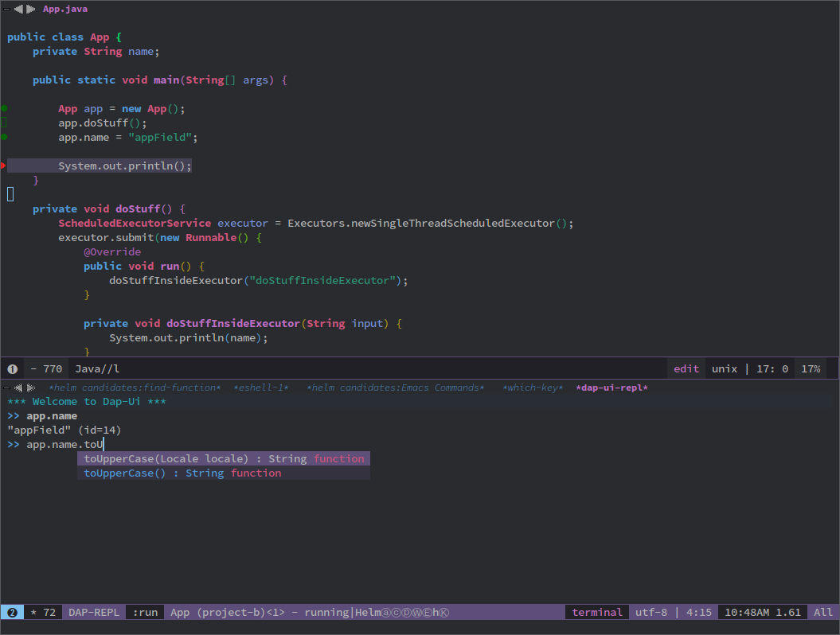Viewport: 840px width, 635px height.
Task: Click the '10:48AM 1.61' clock display
Action: click(x=762, y=613)
